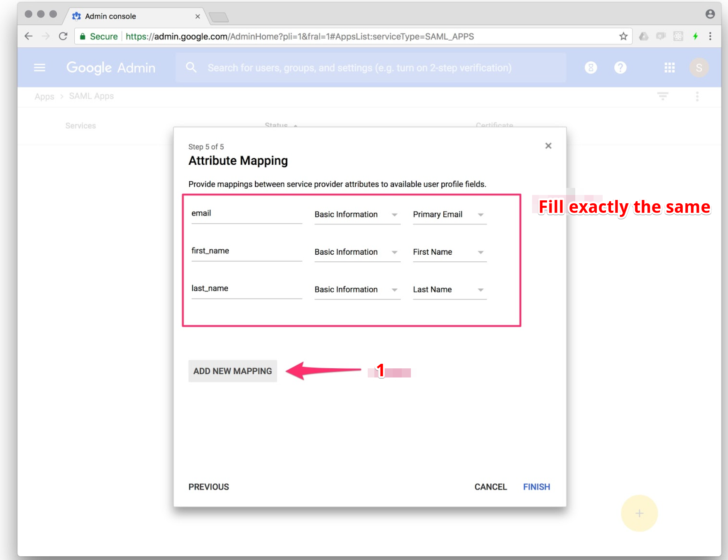Click the browser forward arrow

(x=46, y=37)
